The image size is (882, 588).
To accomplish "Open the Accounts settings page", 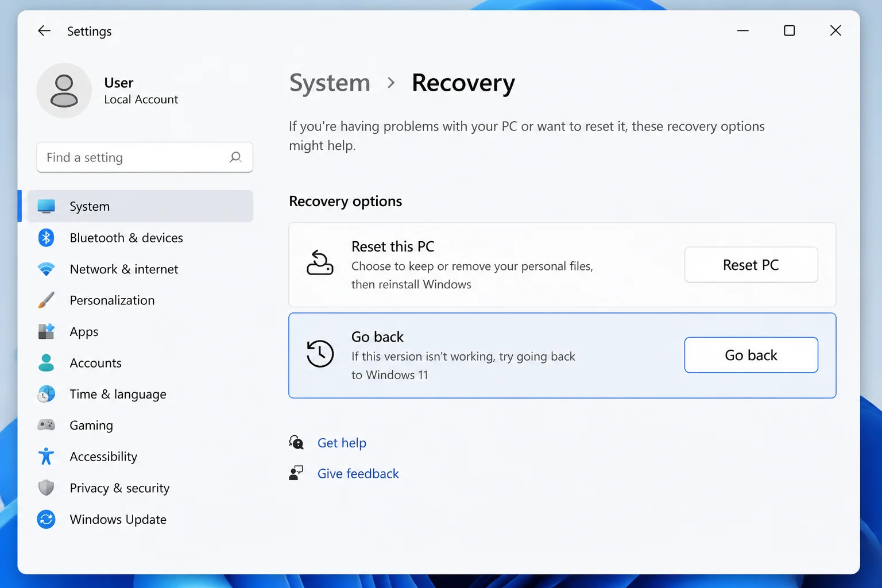I will 140,363.
